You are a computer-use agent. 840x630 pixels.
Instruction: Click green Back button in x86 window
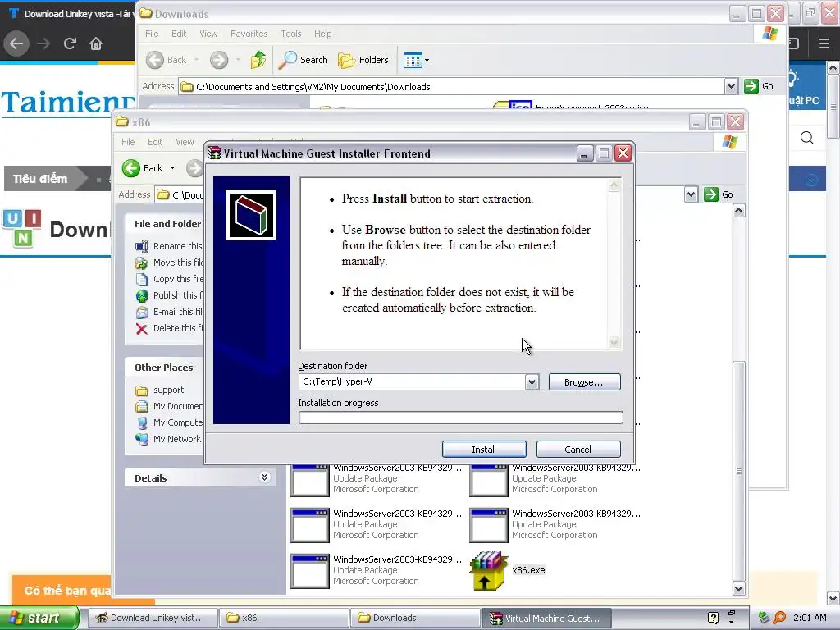[143, 168]
